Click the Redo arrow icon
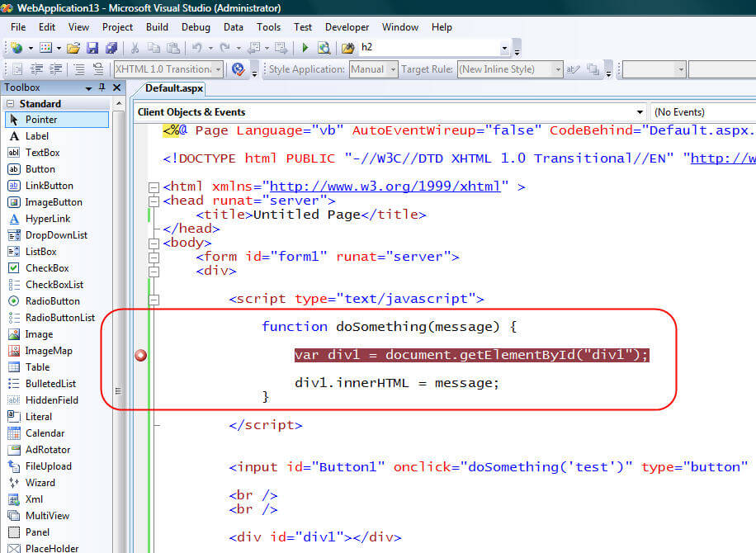Image resolution: width=756 pixels, height=553 pixels. coord(224,48)
